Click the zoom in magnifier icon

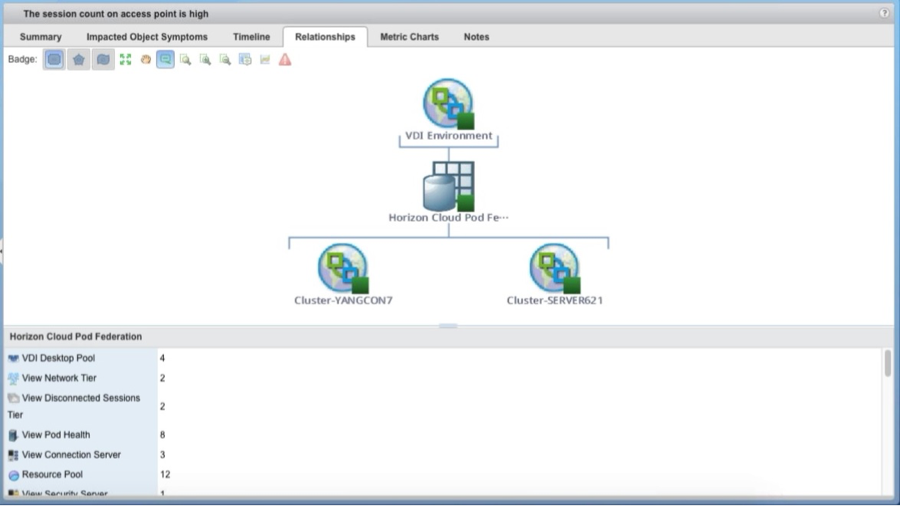tap(205, 59)
